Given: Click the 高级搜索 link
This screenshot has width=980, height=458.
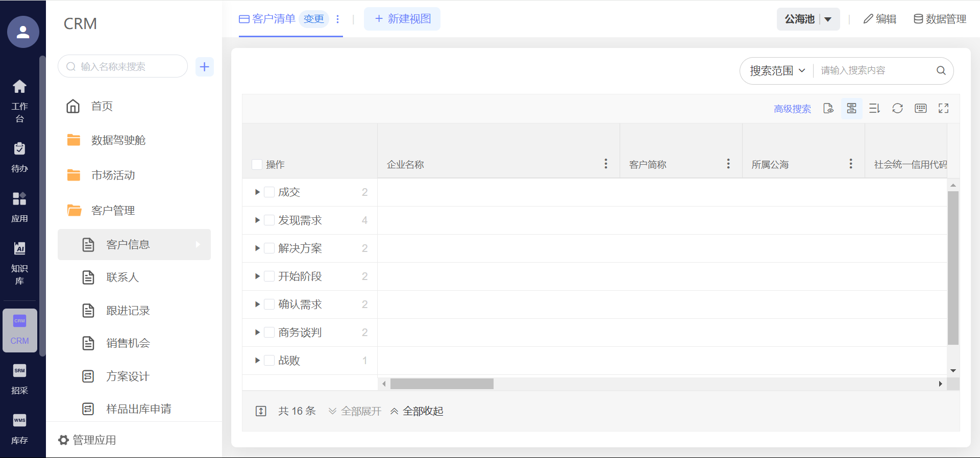Looking at the screenshot, I should 792,109.
